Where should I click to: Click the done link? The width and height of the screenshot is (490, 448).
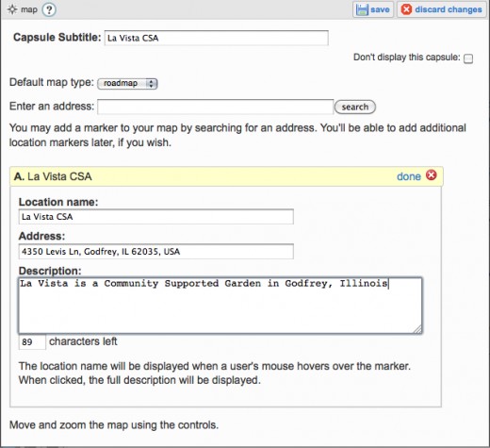click(408, 176)
